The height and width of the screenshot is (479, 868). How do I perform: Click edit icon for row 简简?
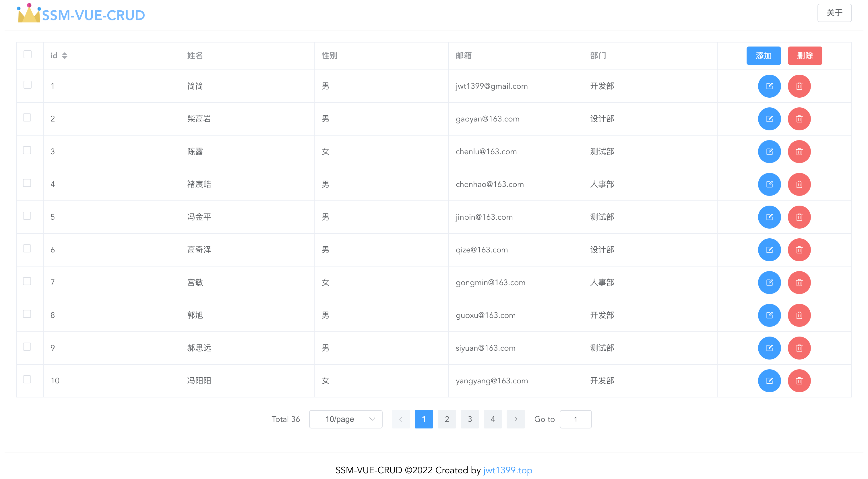[x=769, y=86]
